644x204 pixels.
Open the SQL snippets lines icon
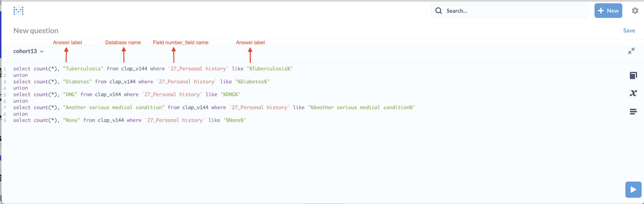pyautogui.click(x=633, y=111)
